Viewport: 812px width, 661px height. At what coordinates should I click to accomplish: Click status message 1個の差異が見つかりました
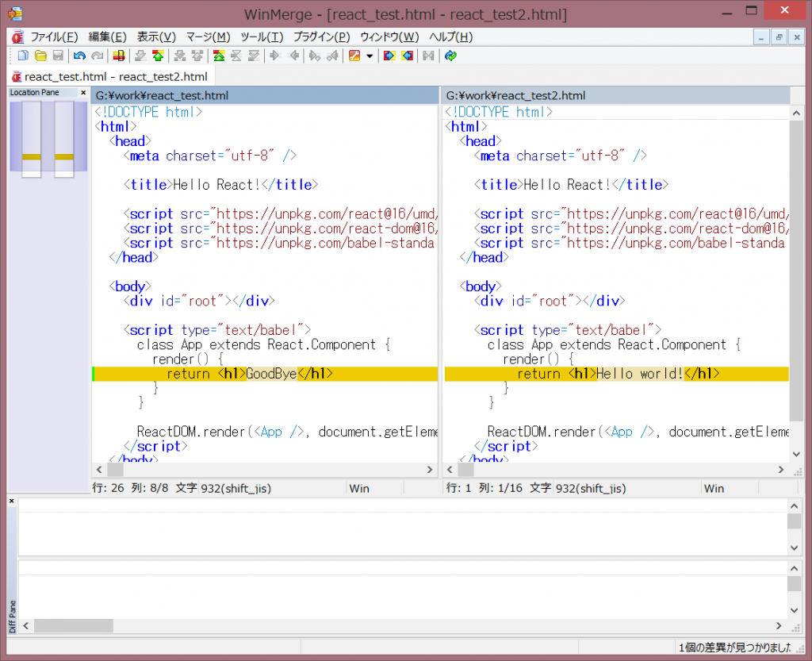pyautogui.click(x=734, y=647)
